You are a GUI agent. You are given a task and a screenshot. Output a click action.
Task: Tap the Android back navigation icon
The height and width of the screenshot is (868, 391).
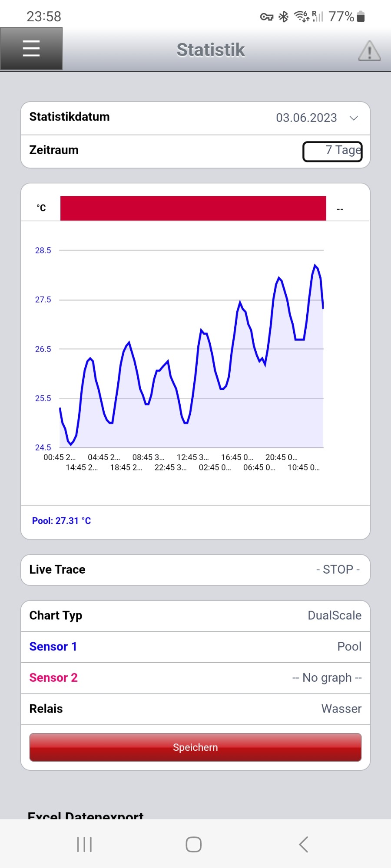304,845
